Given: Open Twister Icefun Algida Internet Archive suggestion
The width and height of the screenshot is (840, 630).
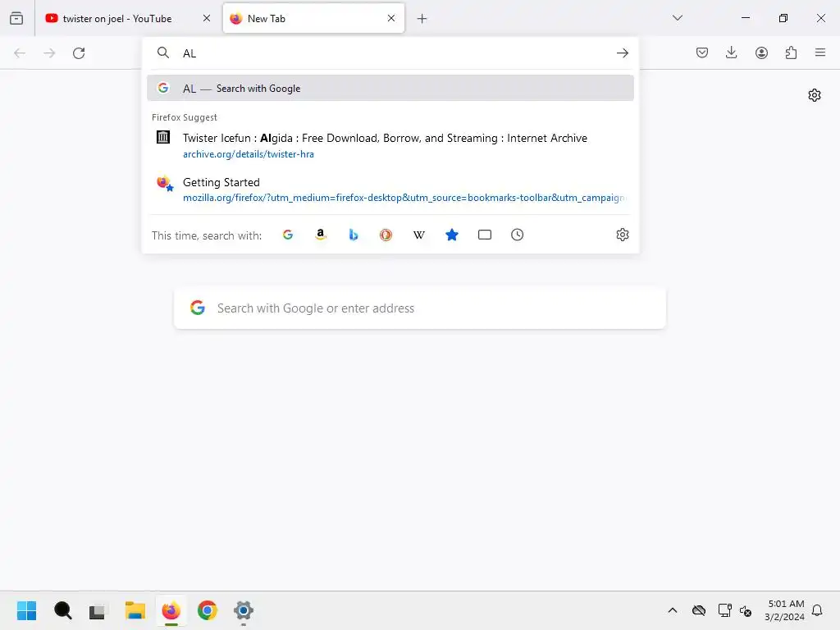Looking at the screenshot, I should (x=390, y=146).
